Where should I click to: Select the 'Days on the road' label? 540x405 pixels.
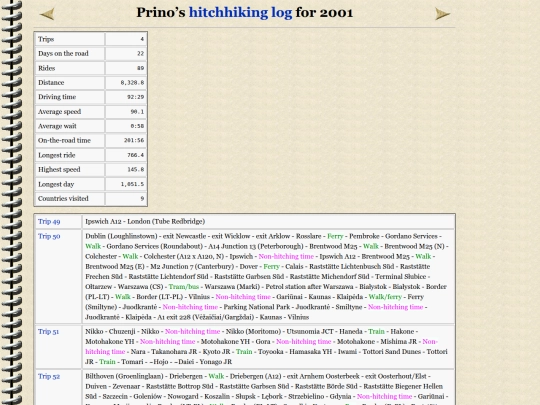(x=63, y=53)
